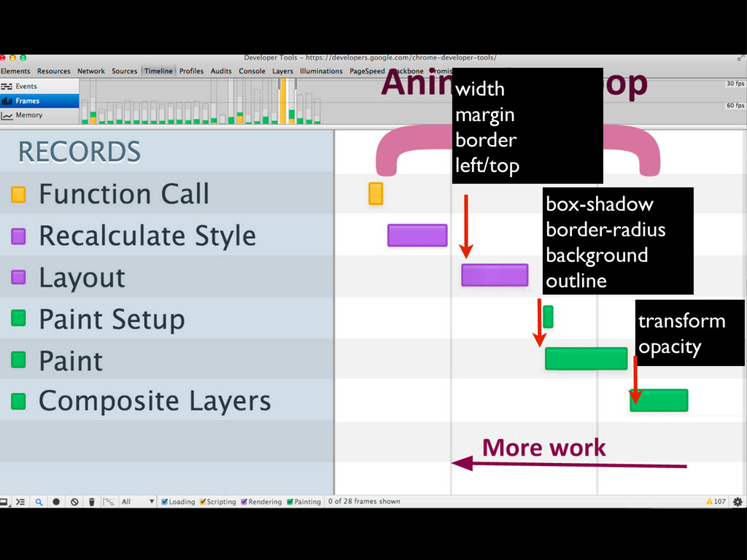Select the Events timeline view
The width and height of the screenshot is (747, 560).
(x=26, y=86)
